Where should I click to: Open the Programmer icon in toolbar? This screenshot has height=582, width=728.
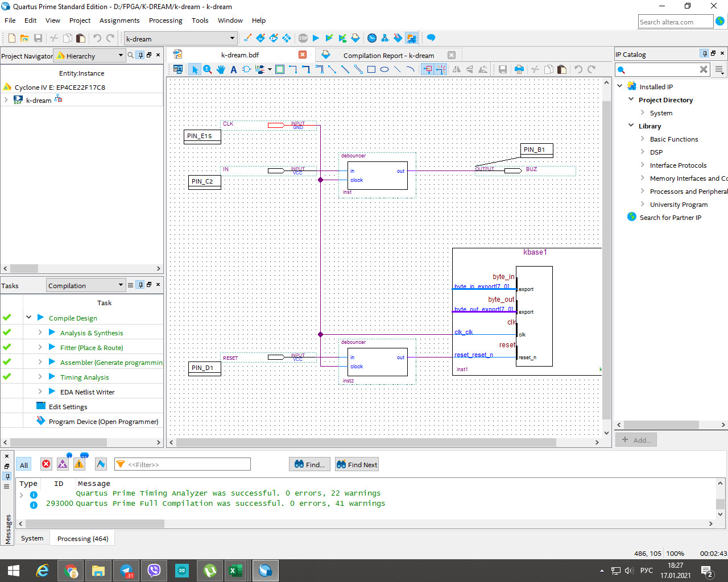(398, 38)
